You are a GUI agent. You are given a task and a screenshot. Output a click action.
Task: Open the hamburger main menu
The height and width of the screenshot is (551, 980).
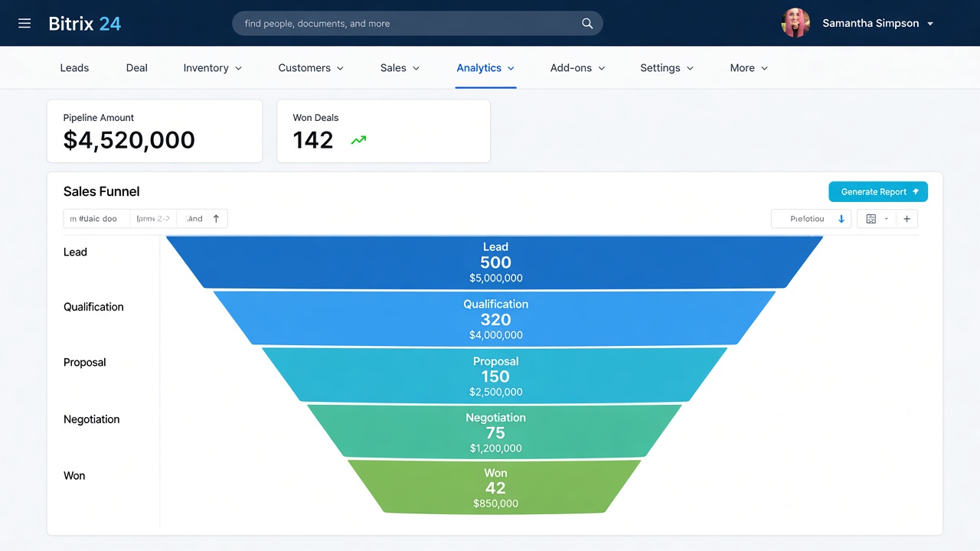pos(24,24)
